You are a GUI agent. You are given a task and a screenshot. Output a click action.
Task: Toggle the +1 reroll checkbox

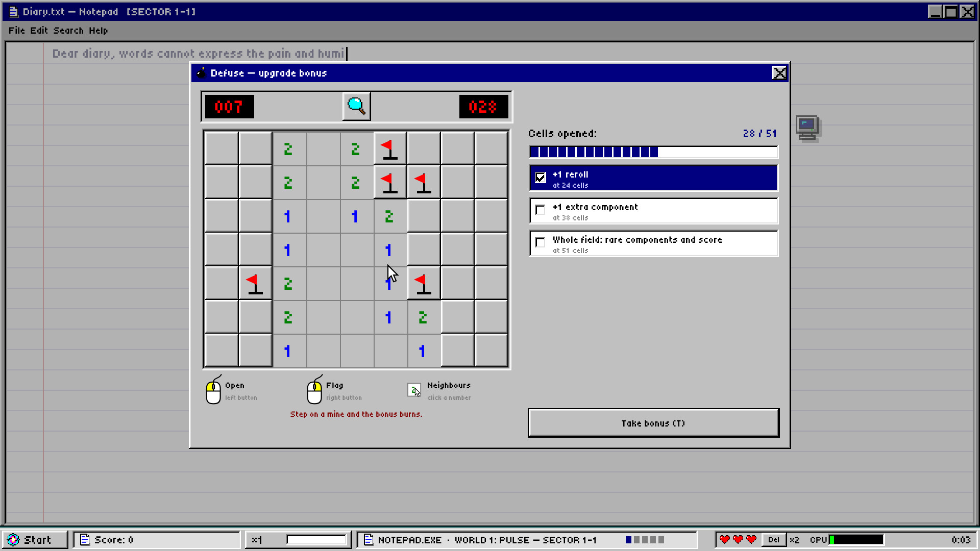541,178
